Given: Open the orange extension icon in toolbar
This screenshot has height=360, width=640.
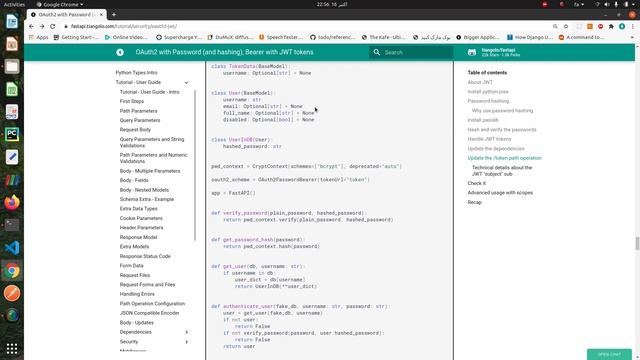Looking at the screenshot, I should click(x=590, y=26).
